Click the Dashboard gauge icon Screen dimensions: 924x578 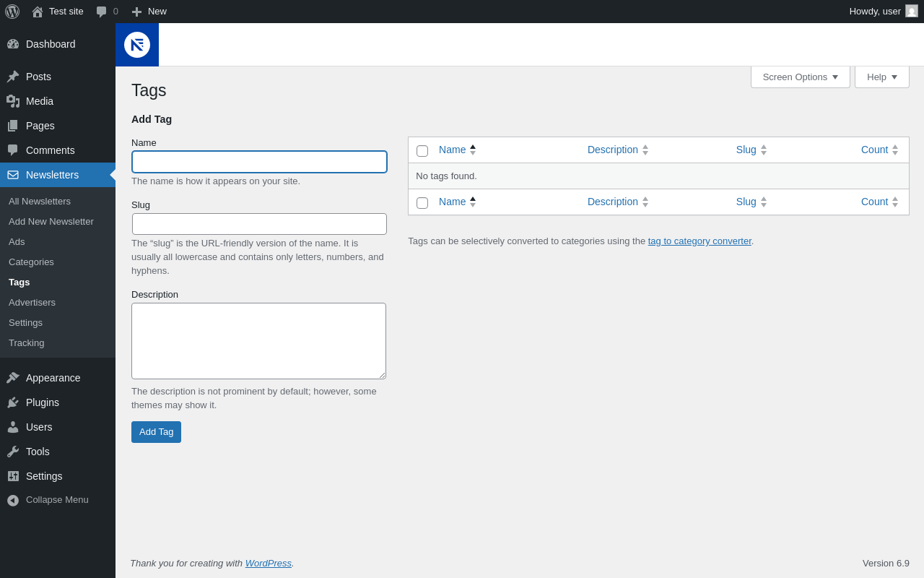click(13, 44)
